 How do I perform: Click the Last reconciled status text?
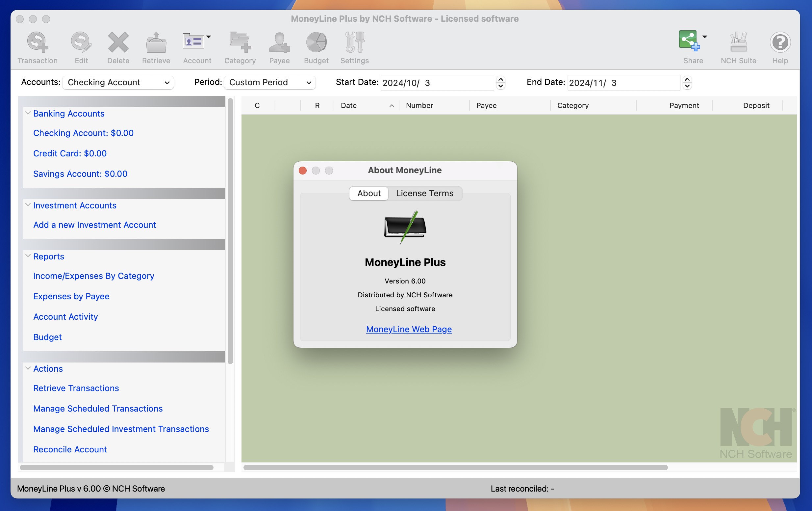pos(522,489)
